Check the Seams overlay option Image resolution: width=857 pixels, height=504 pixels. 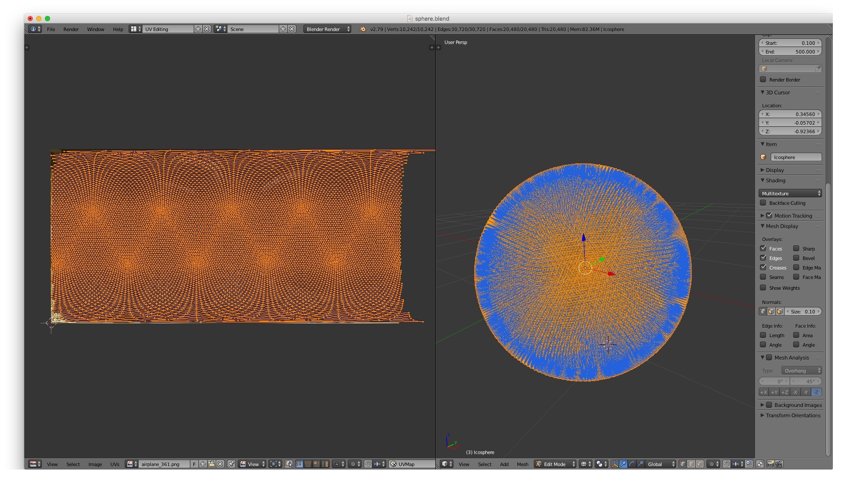click(x=763, y=277)
